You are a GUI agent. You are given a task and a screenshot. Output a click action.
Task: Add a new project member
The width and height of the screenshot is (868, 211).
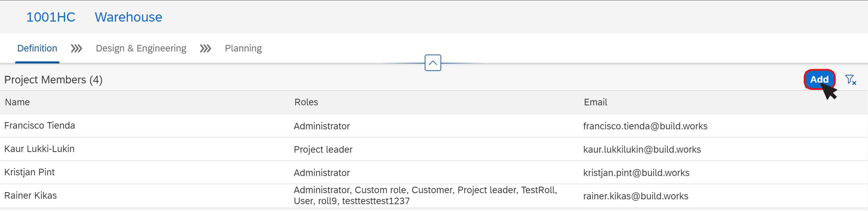point(820,80)
